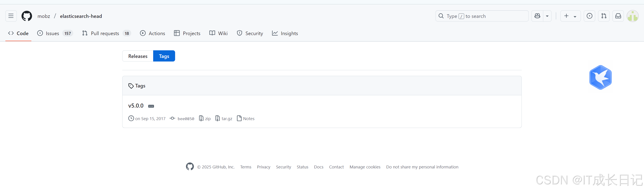Download the v5.0.0 tar.gz archive
This screenshot has height=191, width=644.
pos(224,119)
